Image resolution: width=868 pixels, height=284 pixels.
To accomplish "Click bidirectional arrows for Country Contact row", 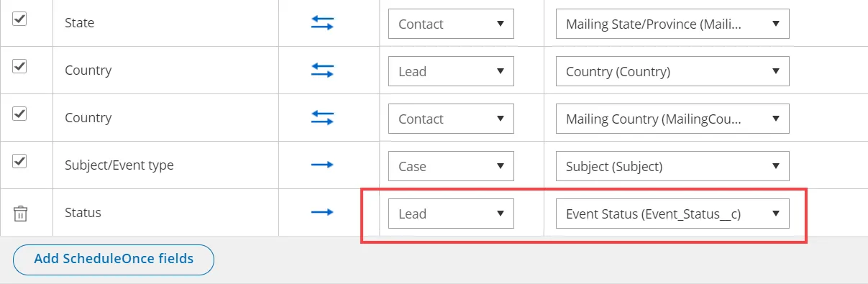I will click(x=322, y=118).
